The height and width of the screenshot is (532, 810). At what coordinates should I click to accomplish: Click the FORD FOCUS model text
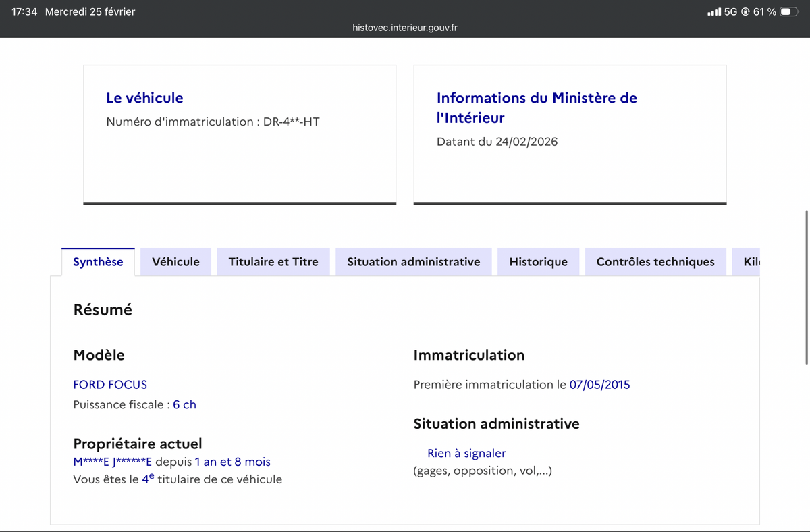pyautogui.click(x=110, y=385)
